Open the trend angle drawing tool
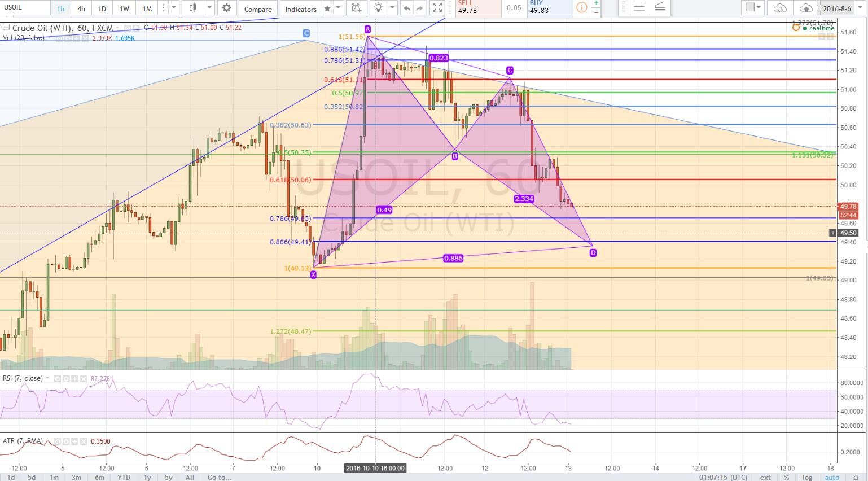Screen dimensions: 868x481 point(660,8)
